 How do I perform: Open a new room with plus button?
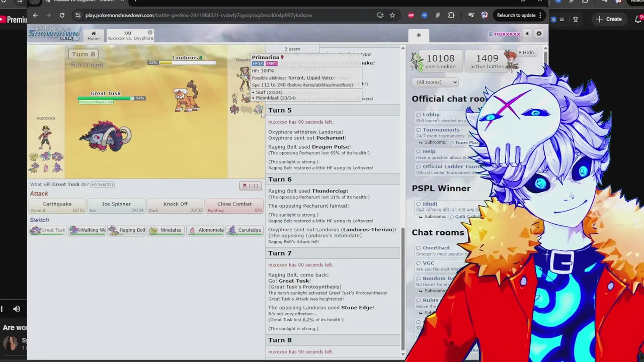click(419, 35)
